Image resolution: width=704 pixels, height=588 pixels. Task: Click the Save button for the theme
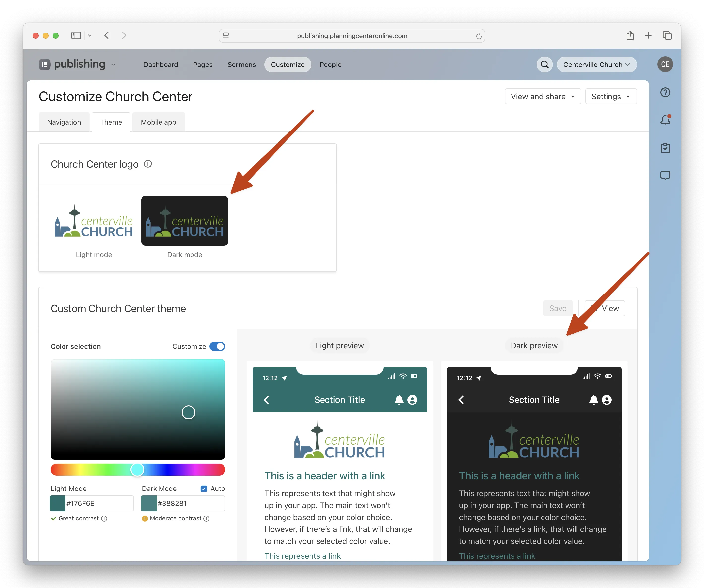click(557, 308)
